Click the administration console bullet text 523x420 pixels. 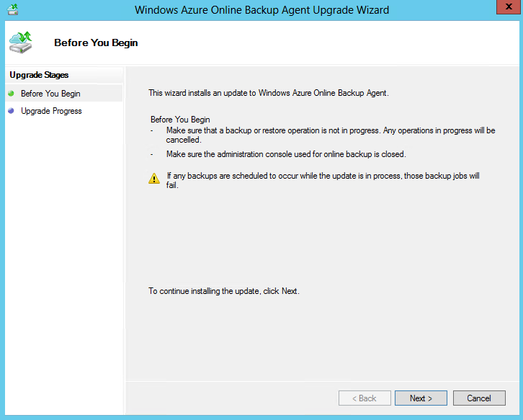286,154
